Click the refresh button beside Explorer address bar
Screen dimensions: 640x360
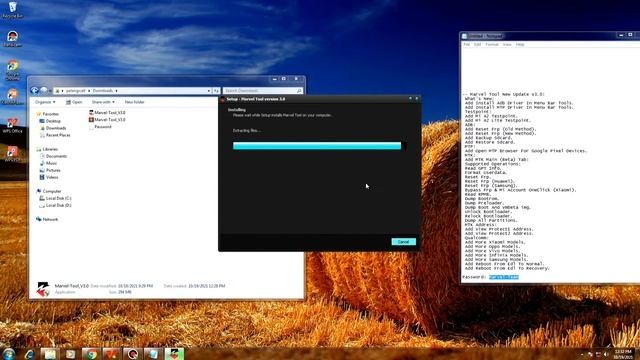(x=216, y=91)
